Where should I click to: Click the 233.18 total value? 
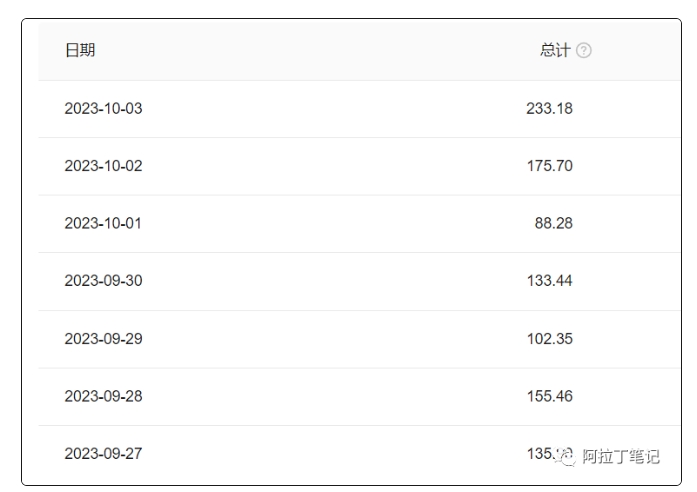point(549,108)
